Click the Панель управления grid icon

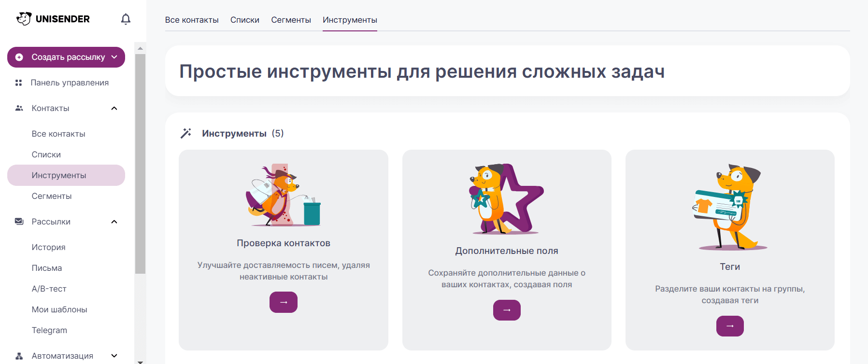pos(19,83)
